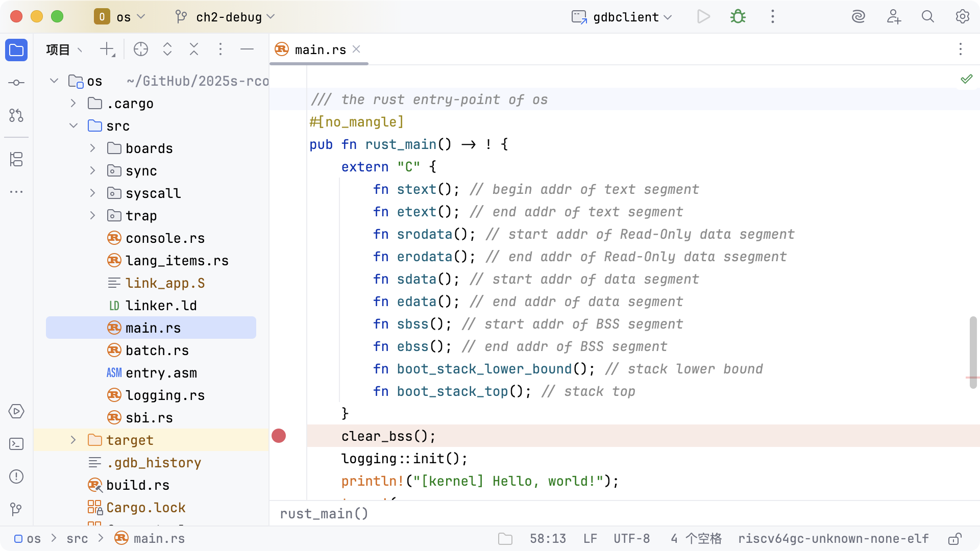Viewport: 980px width, 551px height.
Task: Toggle the read-only lock in the status bar
Action: [954, 539]
